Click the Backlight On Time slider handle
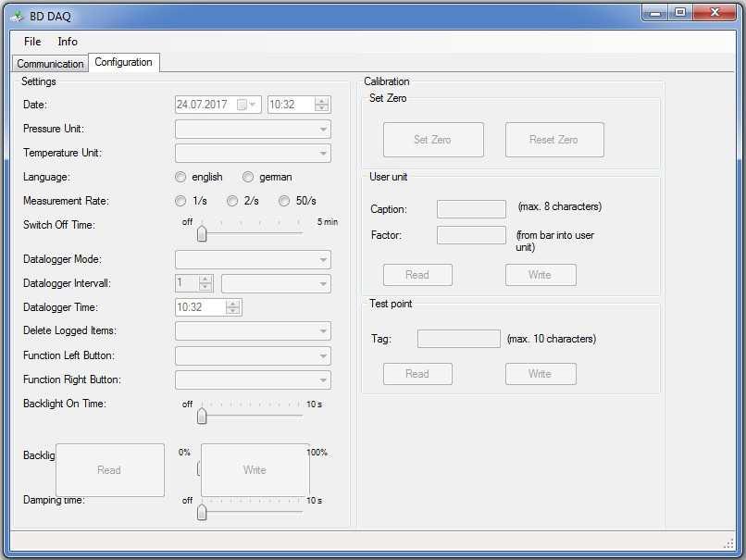The image size is (746, 560). tap(202, 416)
